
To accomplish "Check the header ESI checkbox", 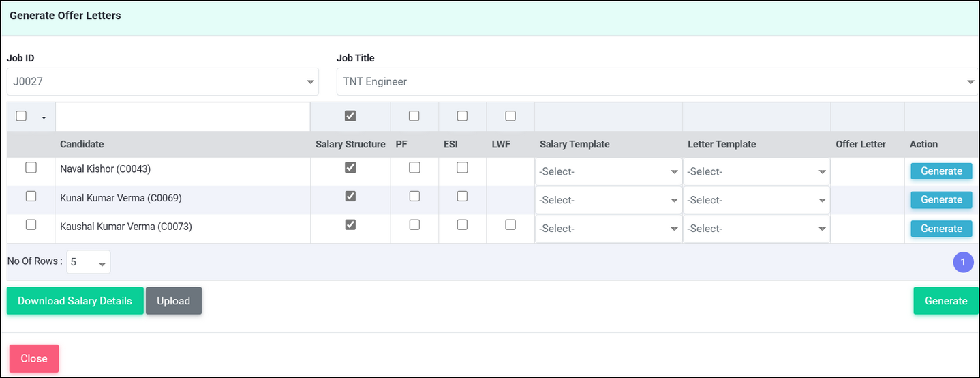I will [x=462, y=116].
